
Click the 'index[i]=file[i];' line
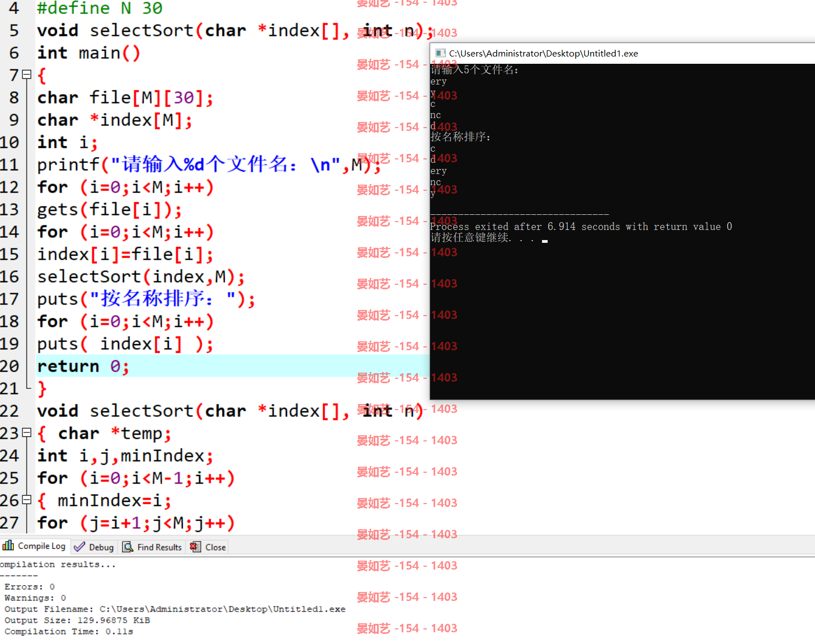coord(125,254)
